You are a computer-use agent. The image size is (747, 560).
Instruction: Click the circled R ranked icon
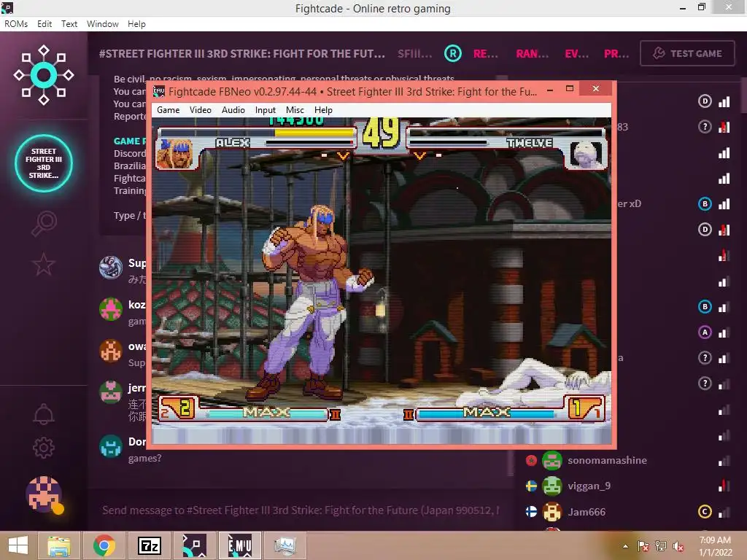(452, 53)
